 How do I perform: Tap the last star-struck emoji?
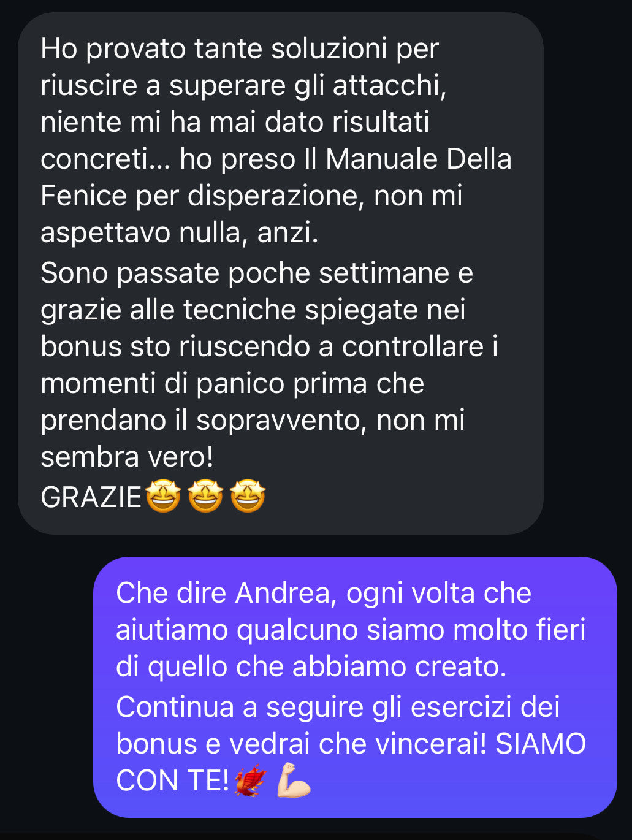(x=248, y=496)
